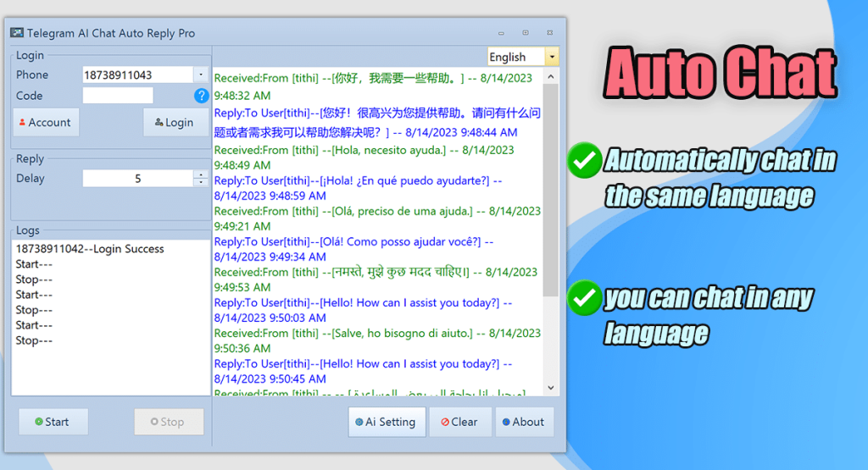
Task: Open the Account button
Action: [47, 123]
